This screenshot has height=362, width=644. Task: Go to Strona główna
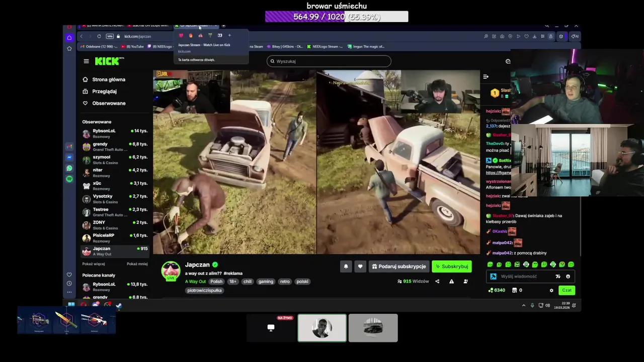coord(104,79)
